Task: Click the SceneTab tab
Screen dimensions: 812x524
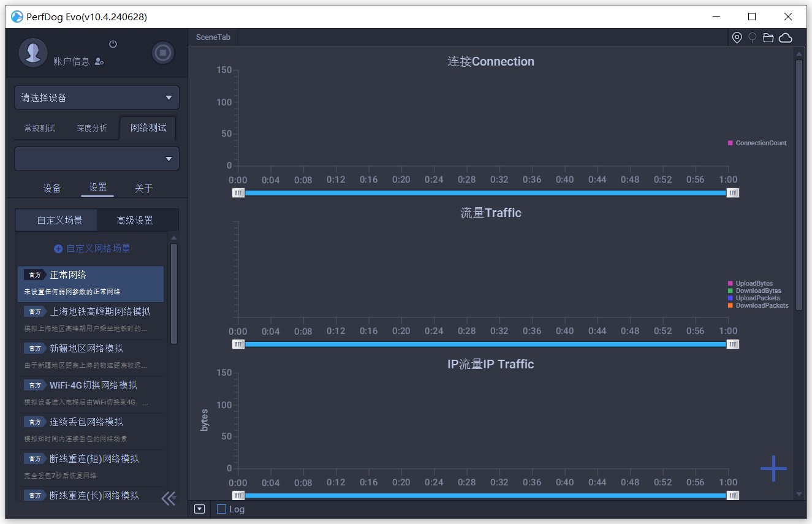Action: click(213, 37)
